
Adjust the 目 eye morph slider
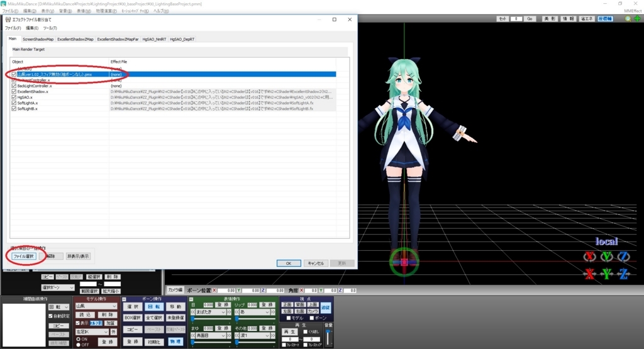[211, 319]
